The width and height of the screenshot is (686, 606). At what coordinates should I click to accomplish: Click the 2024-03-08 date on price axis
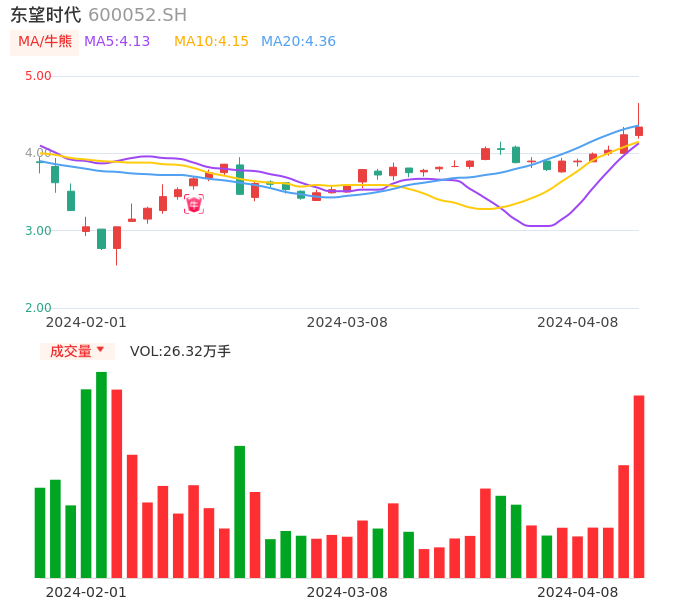click(347, 322)
